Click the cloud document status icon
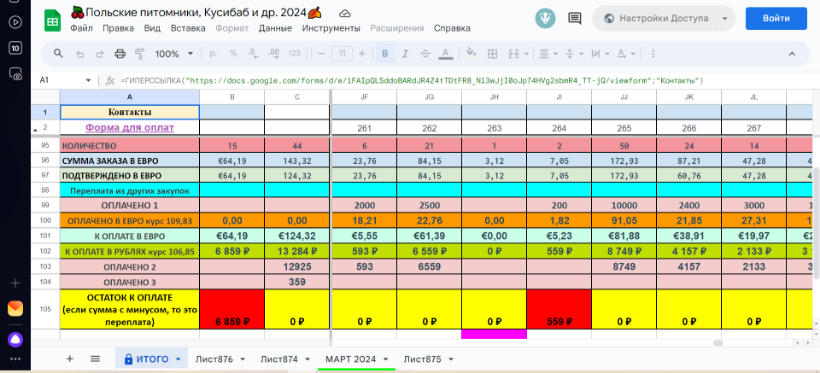 click(345, 13)
